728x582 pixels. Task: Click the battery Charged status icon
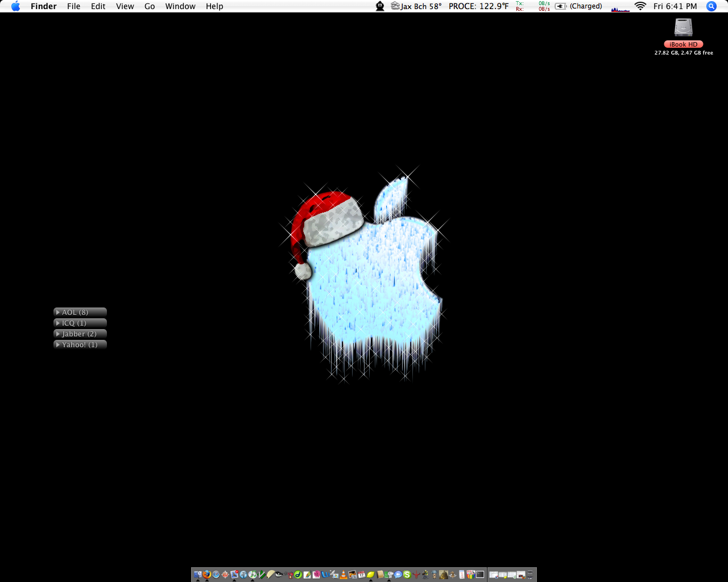[x=579, y=6]
